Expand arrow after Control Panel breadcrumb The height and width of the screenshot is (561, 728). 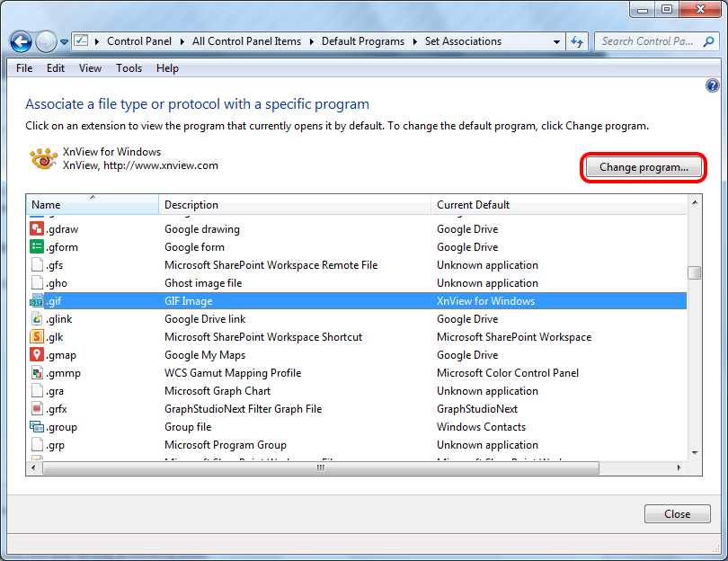click(182, 41)
